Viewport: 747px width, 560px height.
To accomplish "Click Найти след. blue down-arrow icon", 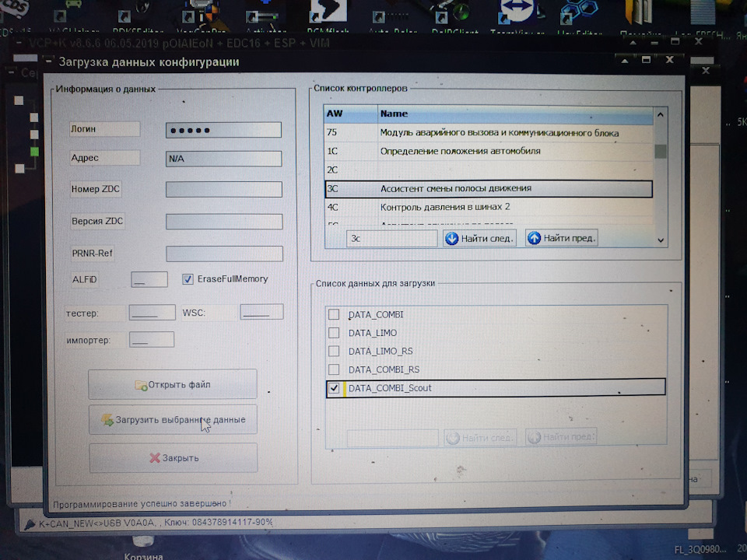I will 451,238.
